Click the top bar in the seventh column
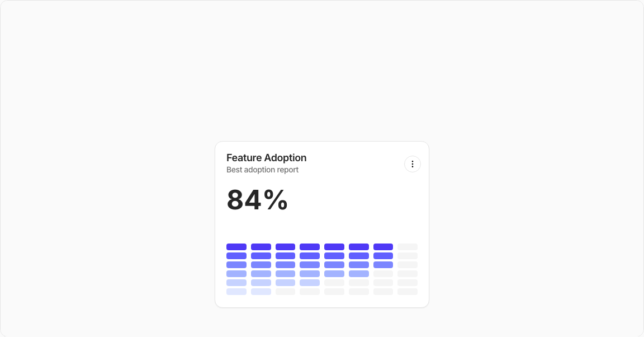The height and width of the screenshot is (337, 644). point(383,247)
